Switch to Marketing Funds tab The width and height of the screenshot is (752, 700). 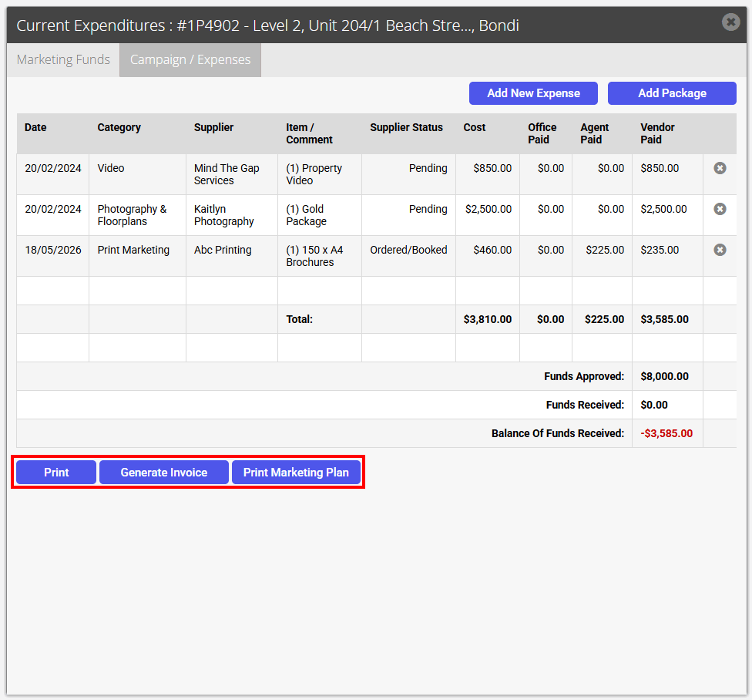63,59
